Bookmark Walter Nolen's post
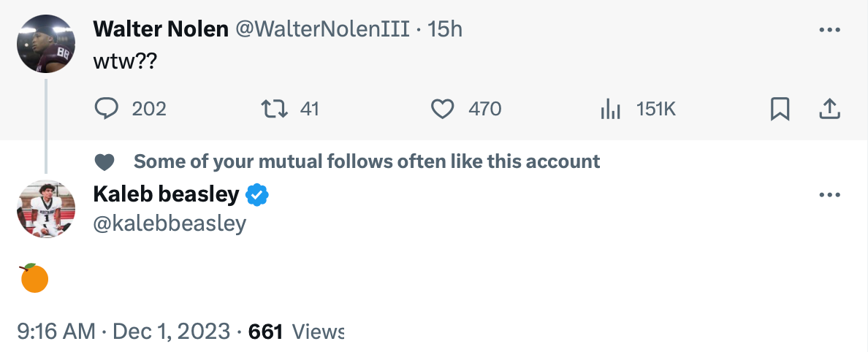Viewport: 868px width, 352px height. point(780,110)
